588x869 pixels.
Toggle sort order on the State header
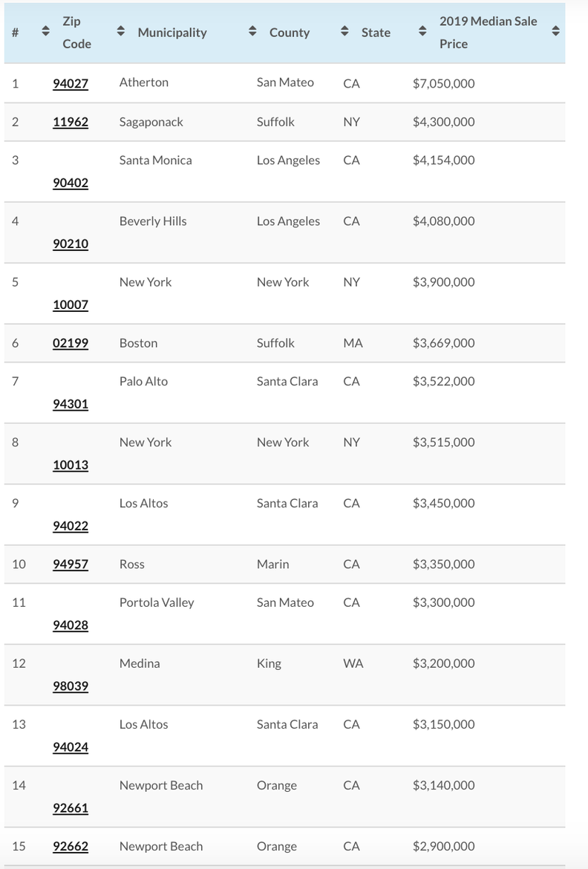pyautogui.click(x=422, y=32)
